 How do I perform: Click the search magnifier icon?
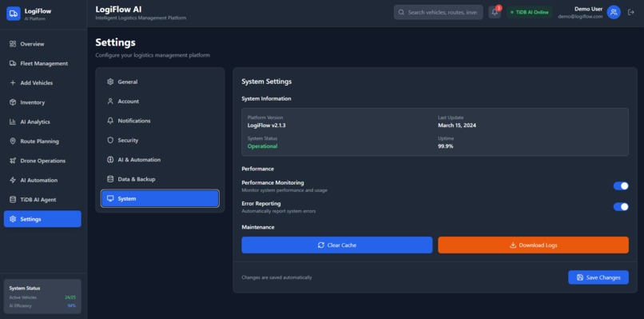pos(402,12)
